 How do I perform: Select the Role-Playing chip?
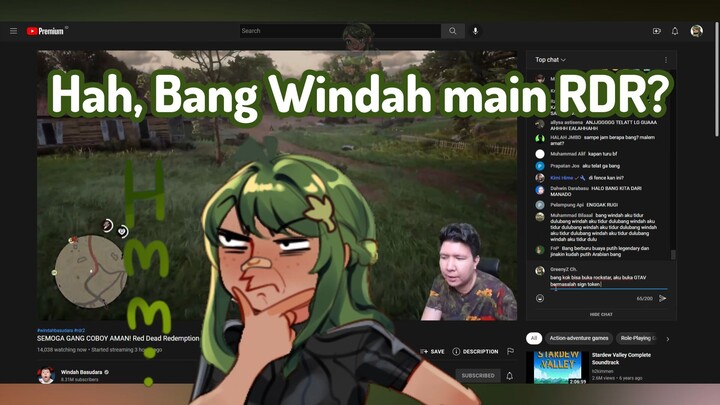pos(638,338)
